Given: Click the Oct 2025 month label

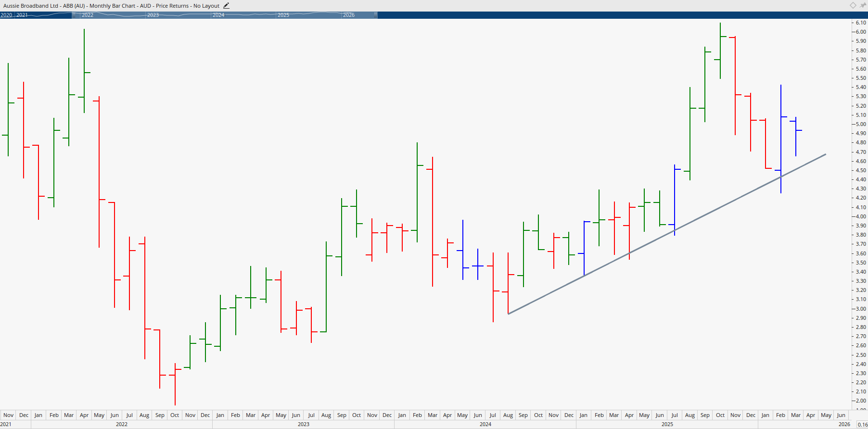Looking at the screenshot, I should (x=720, y=415).
